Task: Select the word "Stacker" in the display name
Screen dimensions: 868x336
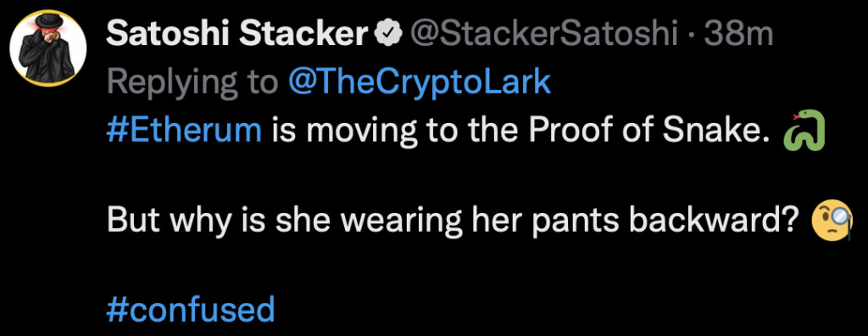Action: click(x=304, y=35)
